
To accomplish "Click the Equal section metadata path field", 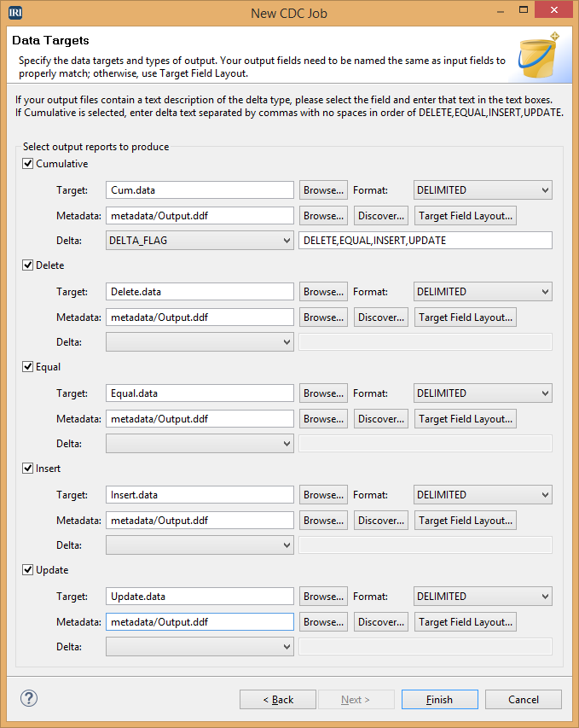I will pos(200,419).
